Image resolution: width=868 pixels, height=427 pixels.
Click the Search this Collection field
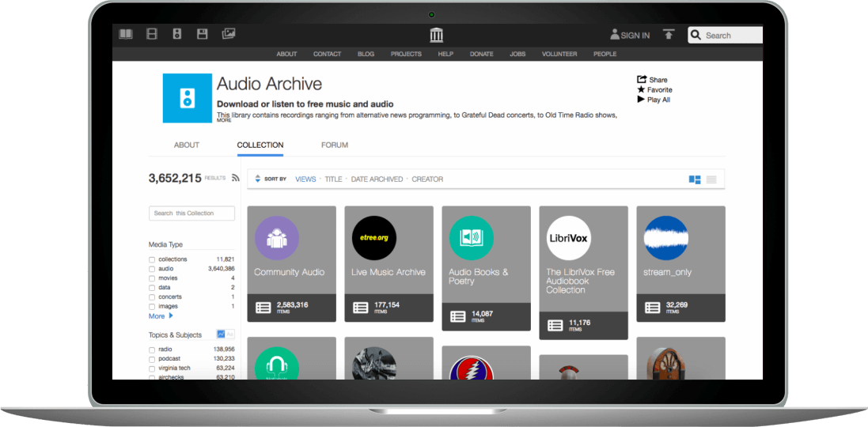pos(191,213)
